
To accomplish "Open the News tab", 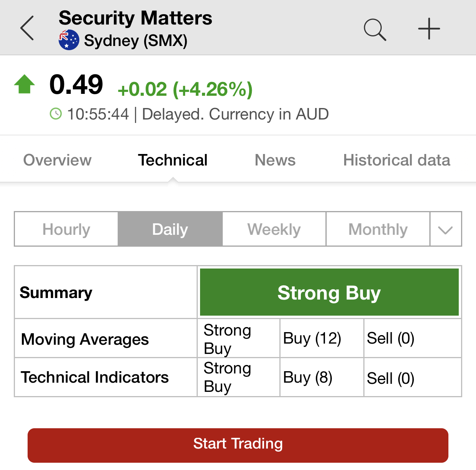I will pyautogui.click(x=275, y=160).
